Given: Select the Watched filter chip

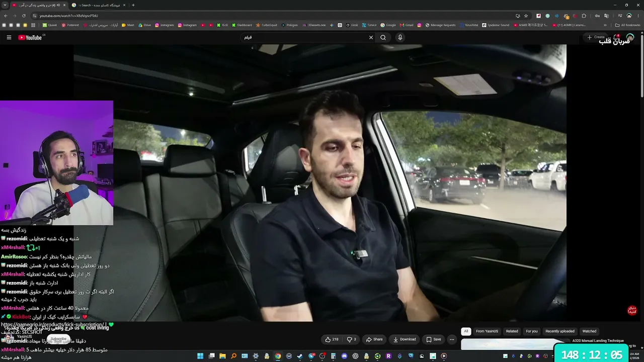Looking at the screenshot, I should 589,331.
